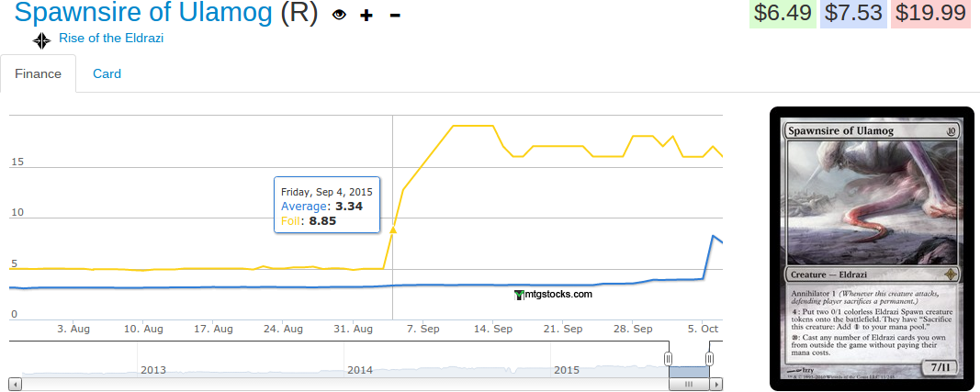This screenshot has width=980, height=392.
Task: Click the 3. Aug axis label
Action: (x=73, y=329)
